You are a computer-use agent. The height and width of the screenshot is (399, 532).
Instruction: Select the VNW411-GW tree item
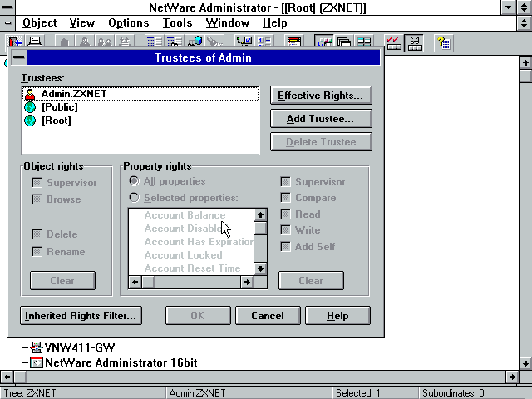click(80, 347)
